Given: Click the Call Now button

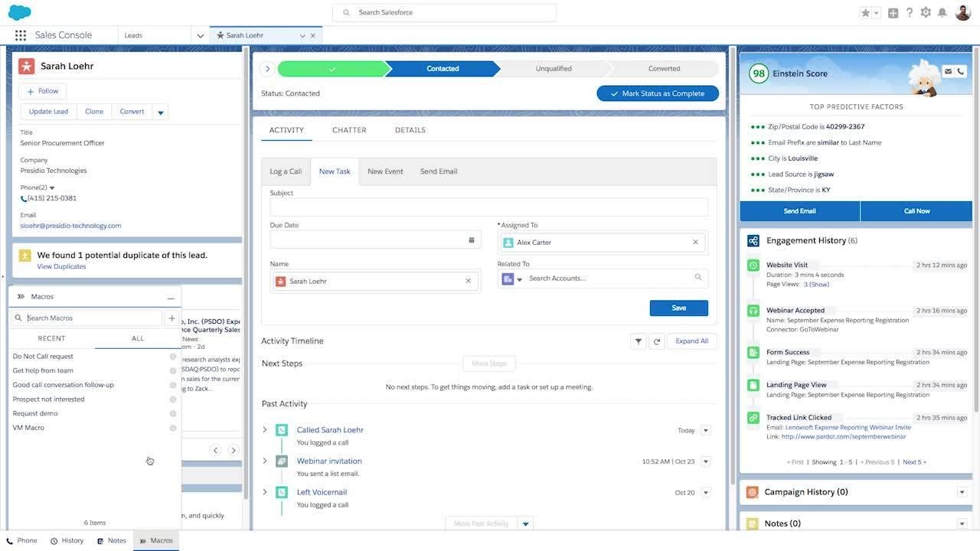Looking at the screenshot, I should pos(916,211).
